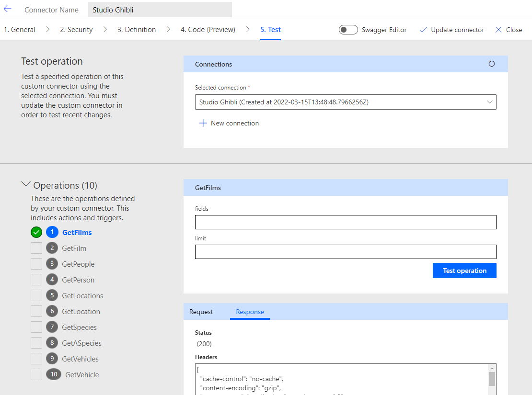Viewport: 532px width, 395px height.
Task: Open the Selected connection dropdown
Action: (346, 102)
